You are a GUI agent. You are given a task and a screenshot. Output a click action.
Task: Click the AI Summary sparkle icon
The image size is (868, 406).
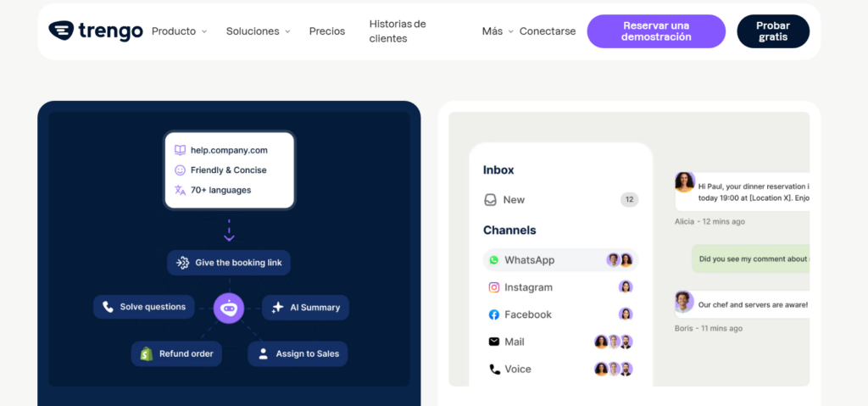pyautogui.click(x=277, y=308)
